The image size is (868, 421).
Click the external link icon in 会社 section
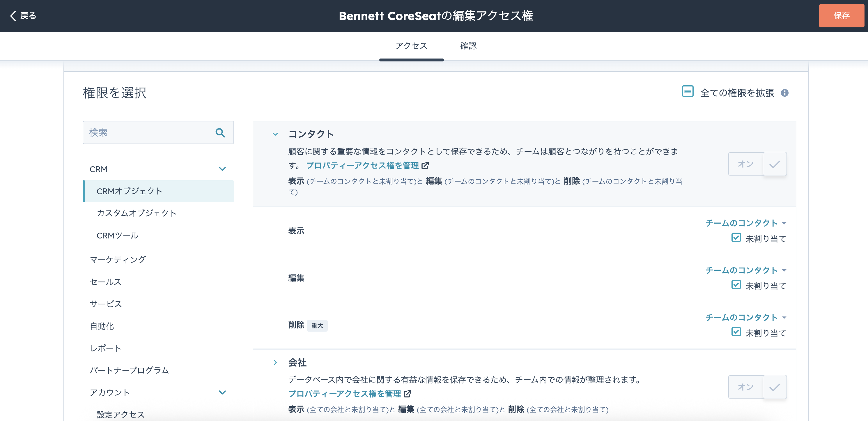point(408,394)
